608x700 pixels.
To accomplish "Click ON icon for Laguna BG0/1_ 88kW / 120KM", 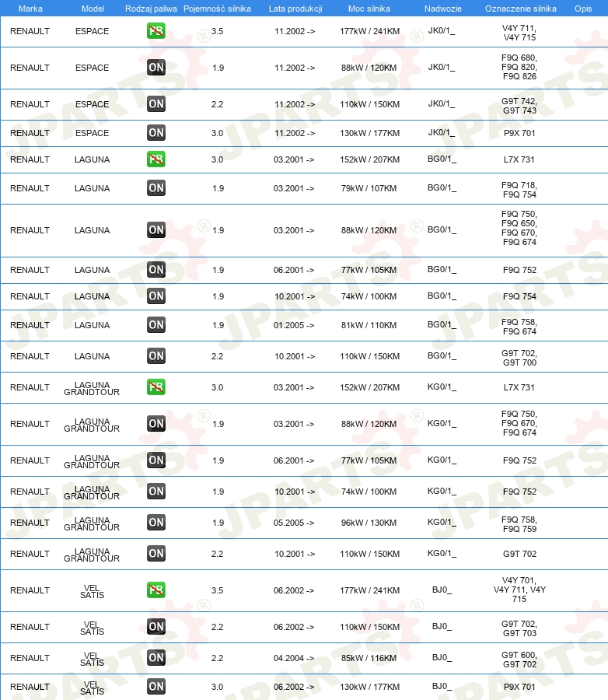I will (x=155, y=230).
